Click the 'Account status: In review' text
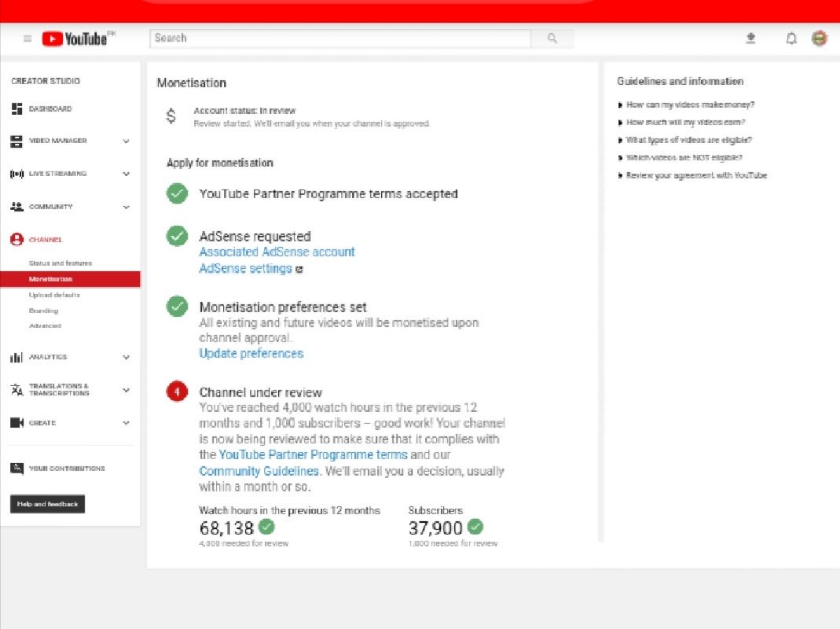Viewport: 840px width, 629px height. click(x=245, y=110)
